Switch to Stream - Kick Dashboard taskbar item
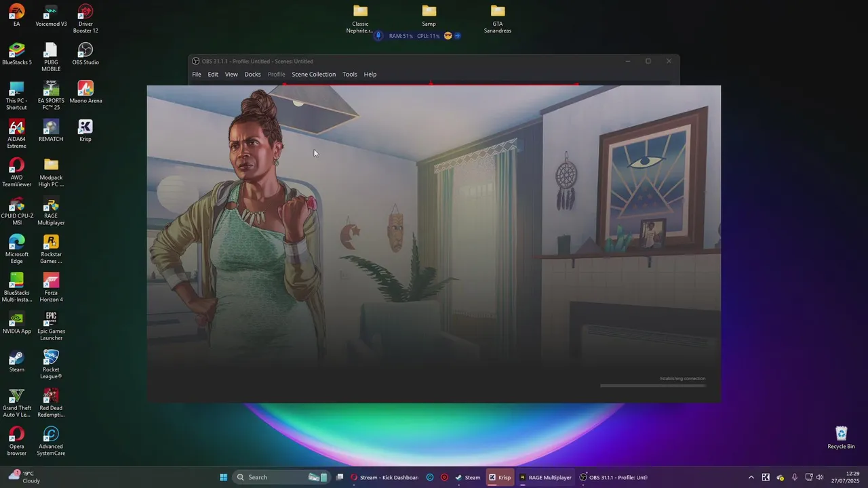 click(385, 477)
